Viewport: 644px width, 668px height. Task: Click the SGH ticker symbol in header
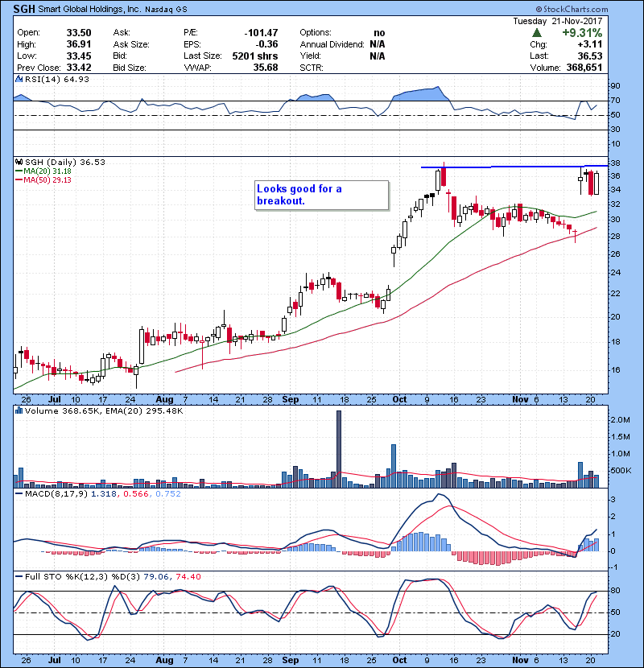24,9
